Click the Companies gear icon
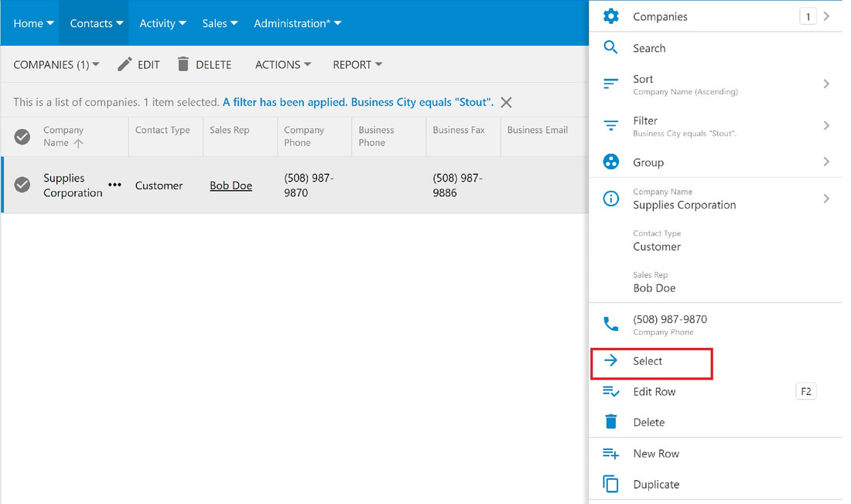 610,16
